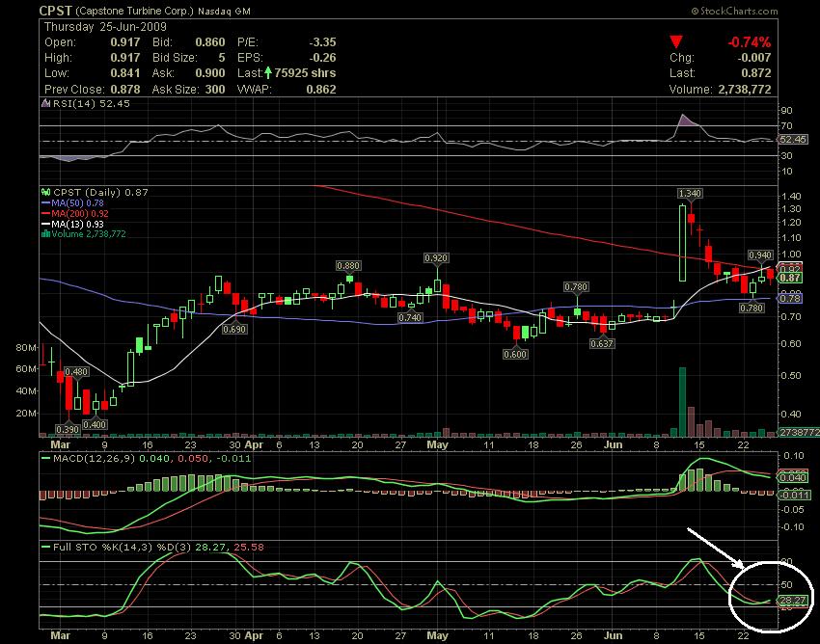
Task: Click the blue MA(50) legend line swatch
Action: [46, 202]
